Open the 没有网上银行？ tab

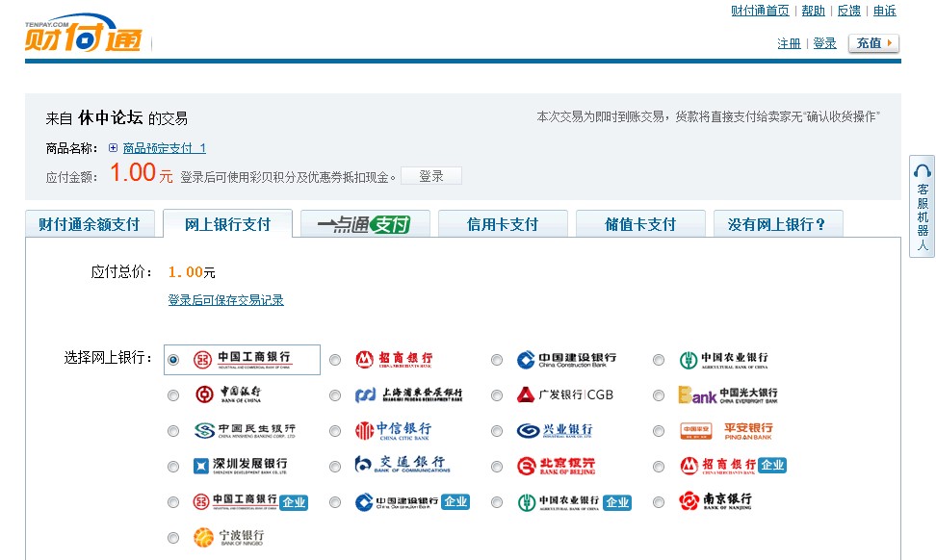[778, 224]
